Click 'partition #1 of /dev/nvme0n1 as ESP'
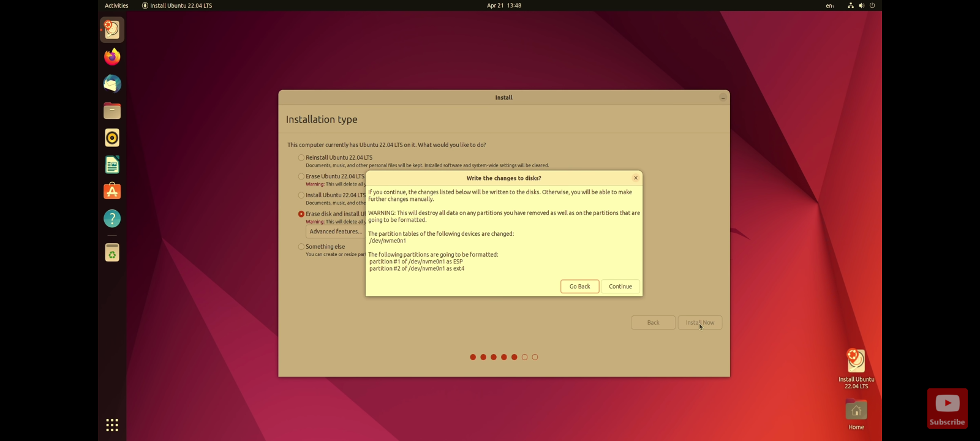 pos(416,262)
